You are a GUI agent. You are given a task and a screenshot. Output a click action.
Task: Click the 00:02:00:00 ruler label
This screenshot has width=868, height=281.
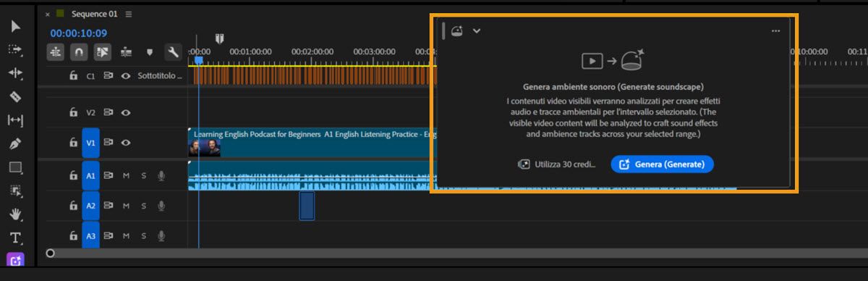click(x=312, y=51)
